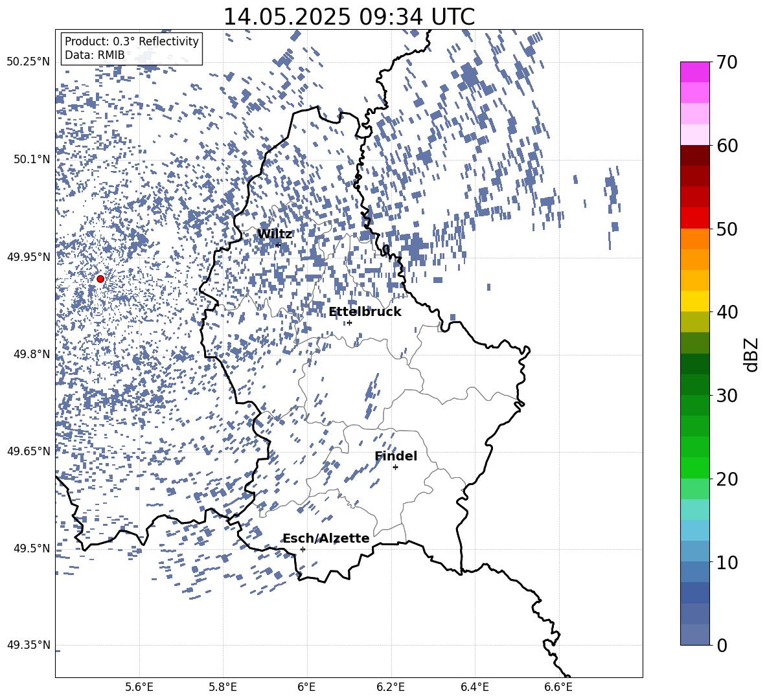This screenshot has height=700, width=767.
Task: Click the Ettelbruck city label
Action: (x=365, y=312)
